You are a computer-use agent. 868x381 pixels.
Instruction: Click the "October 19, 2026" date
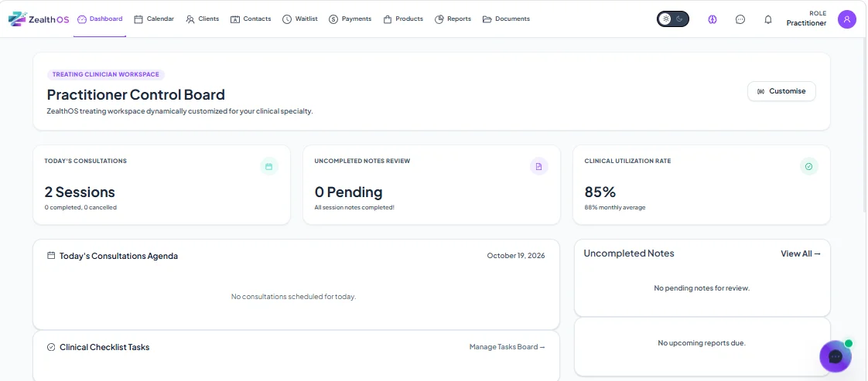(516, 256)
